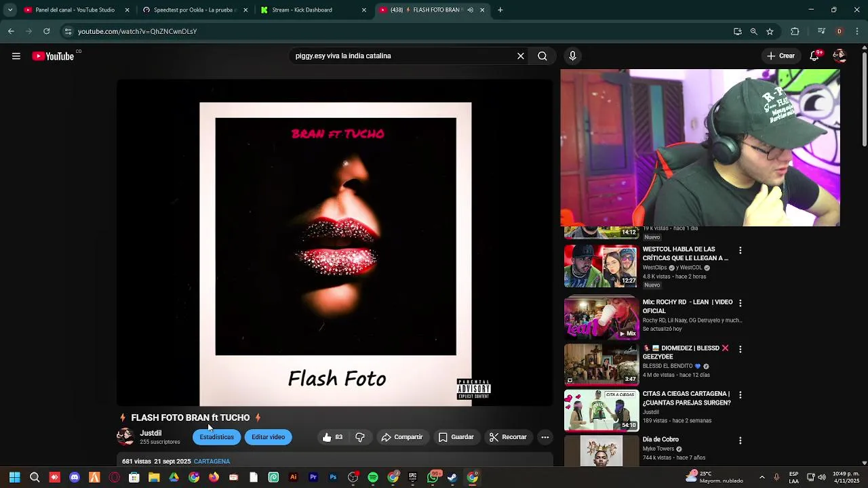868x488 pixels.
Task: Install app icon in the address bar
Action: [737, 31]
